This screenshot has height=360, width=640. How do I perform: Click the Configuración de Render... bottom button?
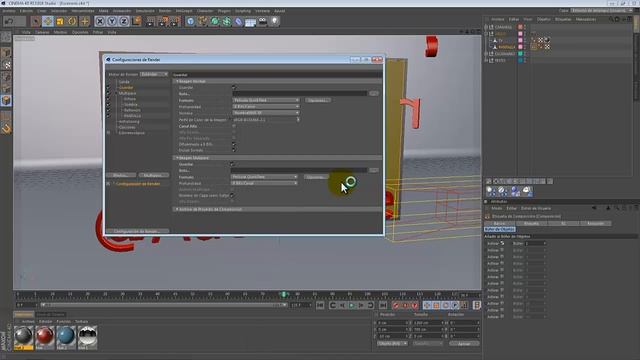(137, 231)
